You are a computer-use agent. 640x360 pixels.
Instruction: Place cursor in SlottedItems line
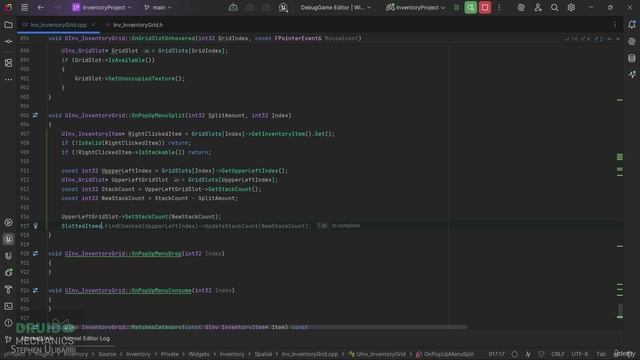tap(82, 226)
